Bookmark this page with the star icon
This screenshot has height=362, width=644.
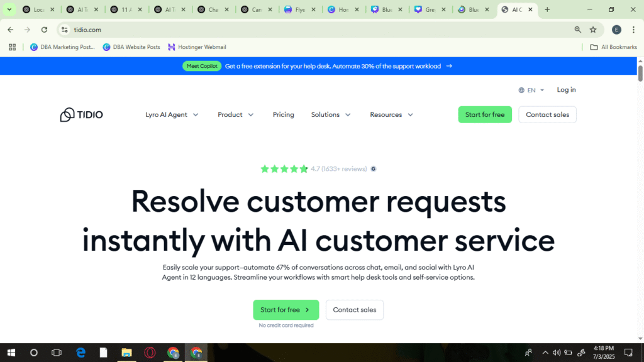[x=593, y=30]
